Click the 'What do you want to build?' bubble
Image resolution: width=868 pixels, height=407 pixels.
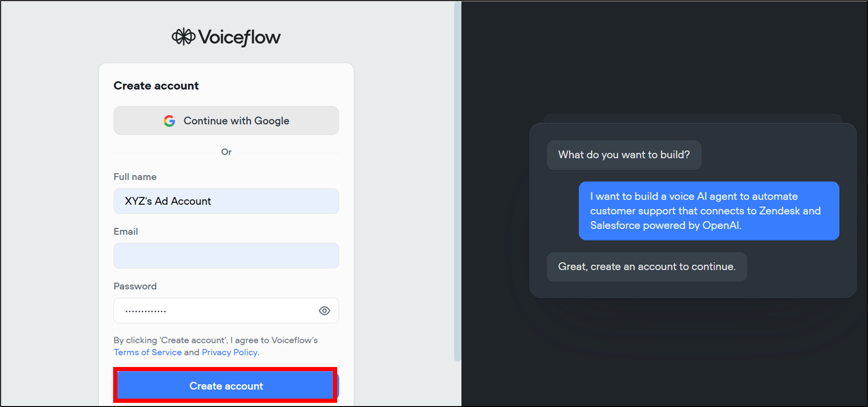pyautogui.click(x=624, y=155)
